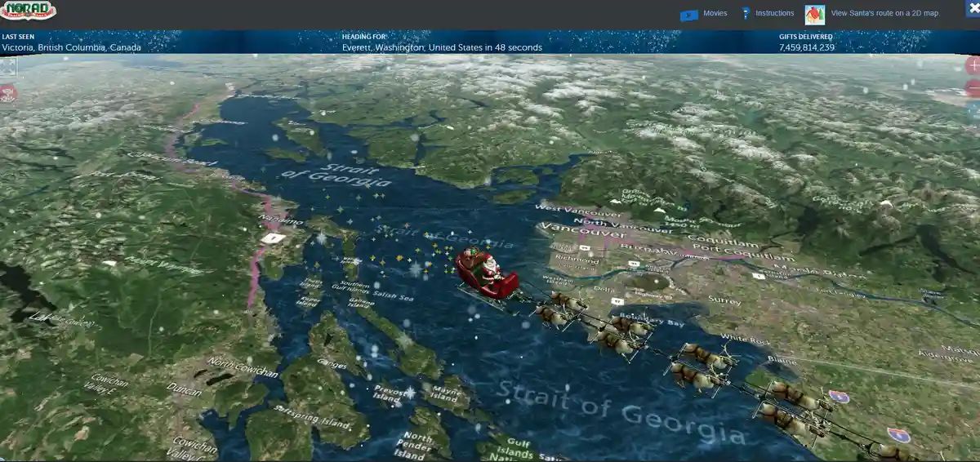Click the GIFTS DELIVERED label
The height and width of the screenshot is (462, 980).
pos(806,37)
